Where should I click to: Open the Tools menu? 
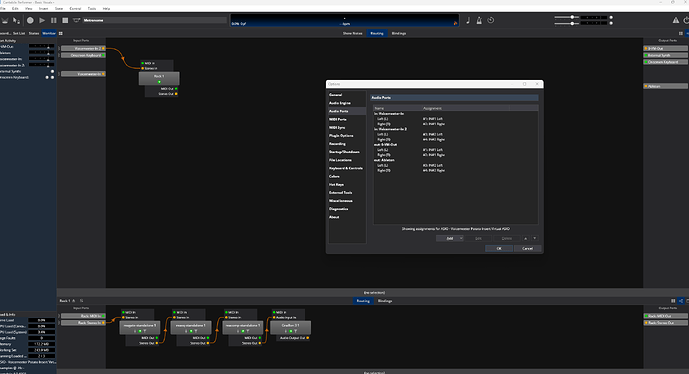(92, 8)
